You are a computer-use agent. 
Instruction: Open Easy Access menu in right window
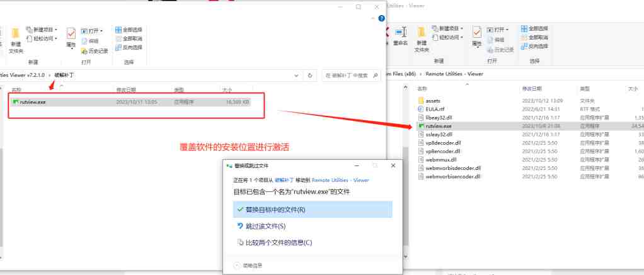pos(447,37)
